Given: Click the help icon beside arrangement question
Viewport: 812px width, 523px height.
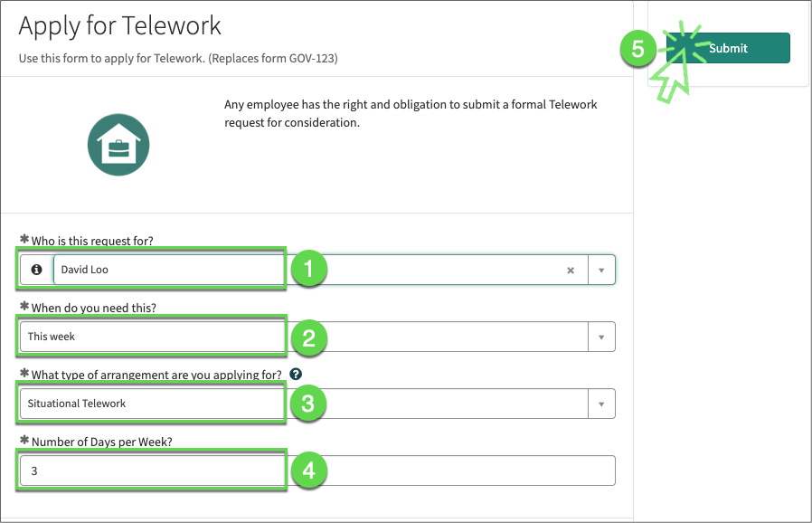Looking at the screenshot, I should (296, 375).
